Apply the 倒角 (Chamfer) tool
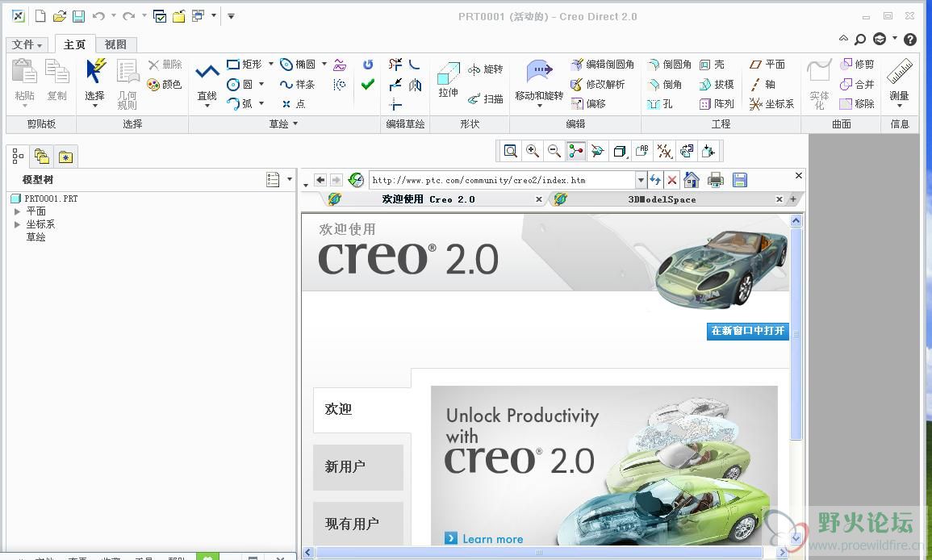Viewport: 932px width, 560px height. click(665, 85)
